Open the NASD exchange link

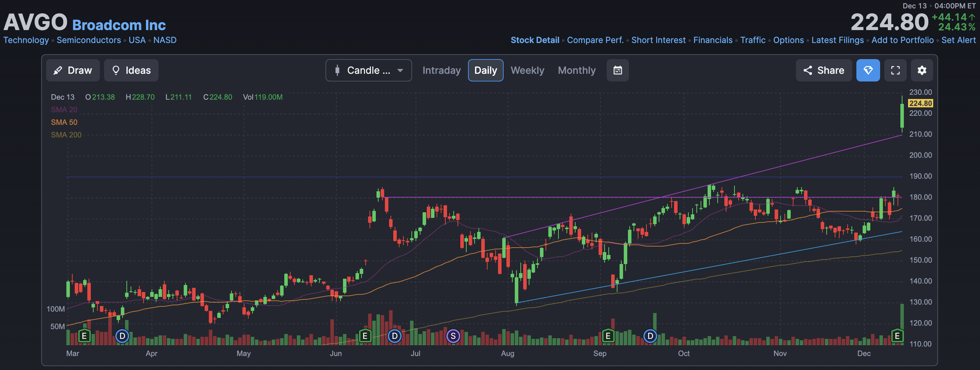point(165,40)
